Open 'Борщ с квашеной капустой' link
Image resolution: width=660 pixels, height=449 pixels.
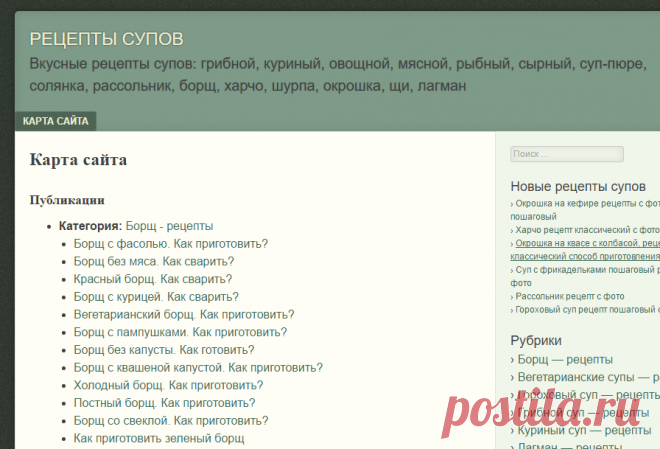[x=198, y=367]
